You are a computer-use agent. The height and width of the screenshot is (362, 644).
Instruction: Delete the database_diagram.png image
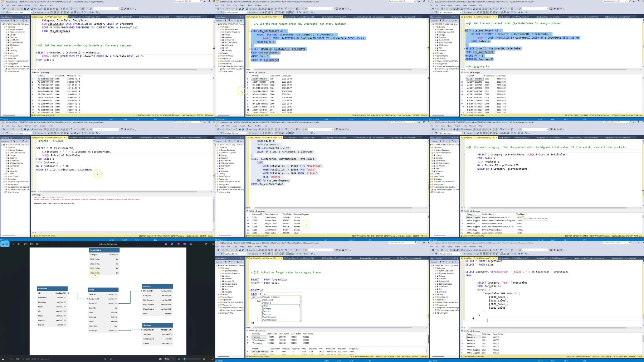[19, 244]
